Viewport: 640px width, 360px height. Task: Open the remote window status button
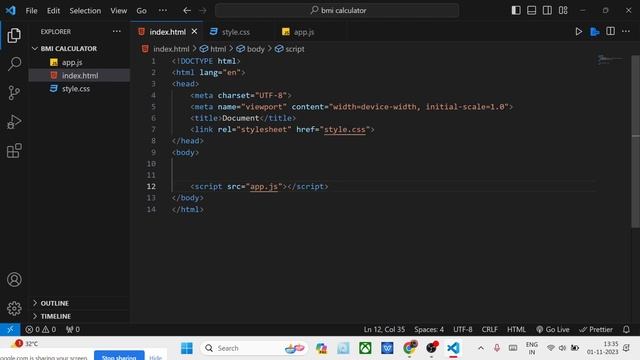[10, 329]
